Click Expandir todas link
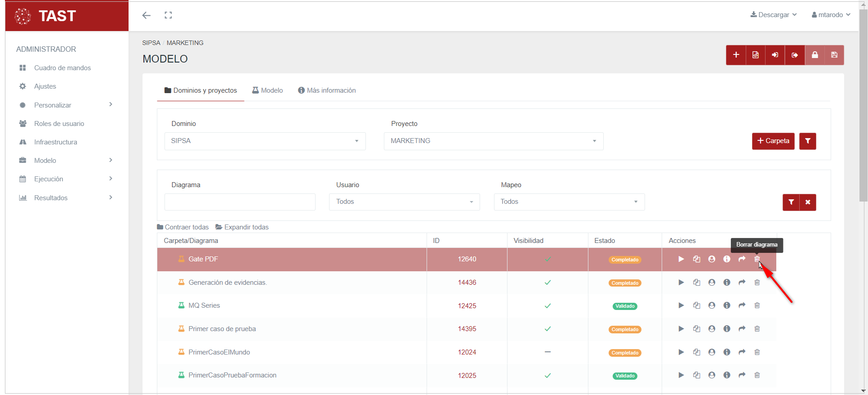Screen dimensions: 868x395 click(242, 227)
